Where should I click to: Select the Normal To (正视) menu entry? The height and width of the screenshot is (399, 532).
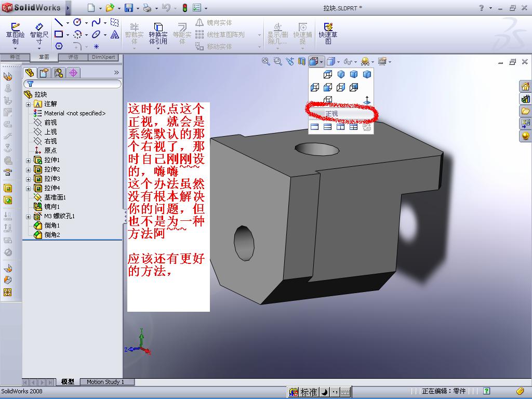click(341, 114)
